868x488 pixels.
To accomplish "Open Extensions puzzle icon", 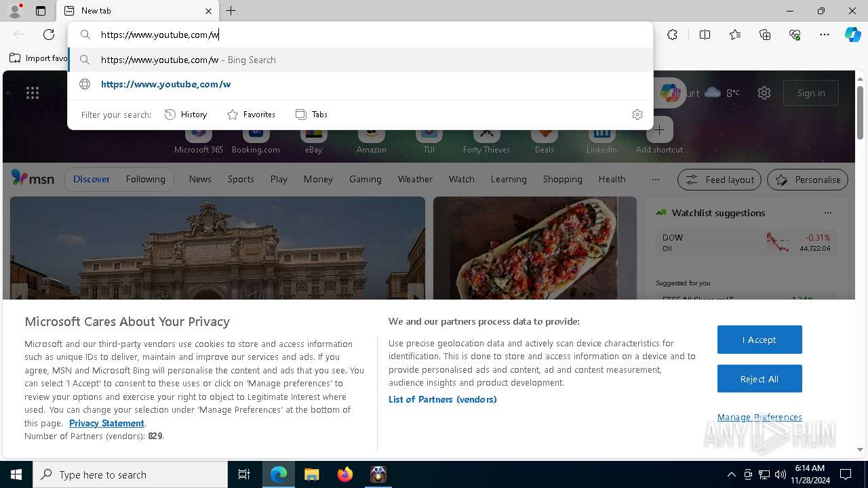I will tap(672, 35).
